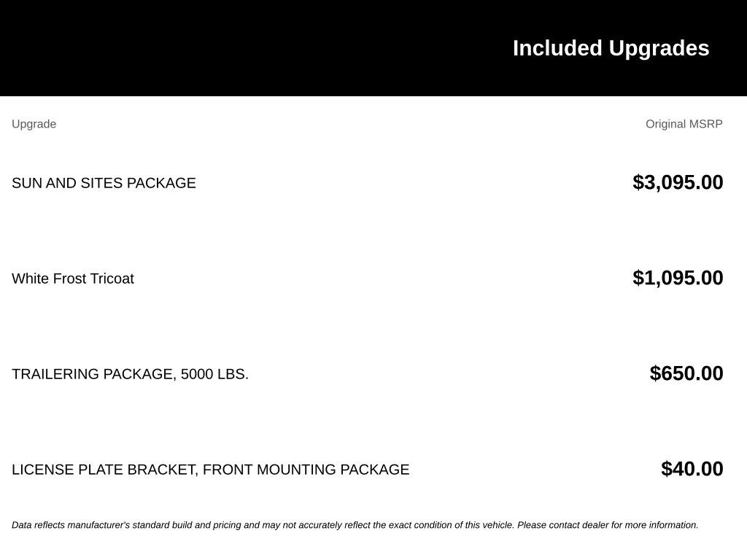Screen dimensions: 747x560
Task: Click 'Please contact dealer' sentence
Action: click(x=608, y=525)
